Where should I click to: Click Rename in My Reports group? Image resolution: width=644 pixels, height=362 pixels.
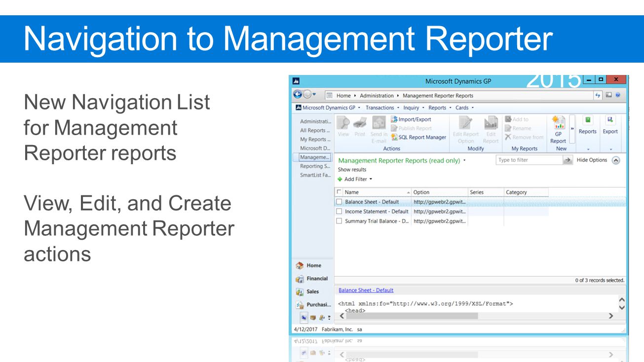518,128
